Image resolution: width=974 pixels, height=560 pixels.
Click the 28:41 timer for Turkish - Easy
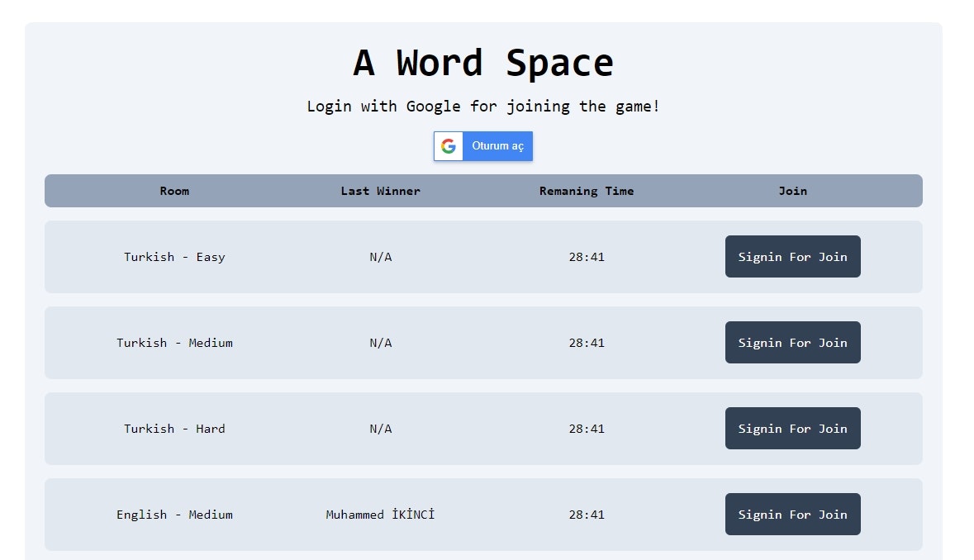coord(587,257)
